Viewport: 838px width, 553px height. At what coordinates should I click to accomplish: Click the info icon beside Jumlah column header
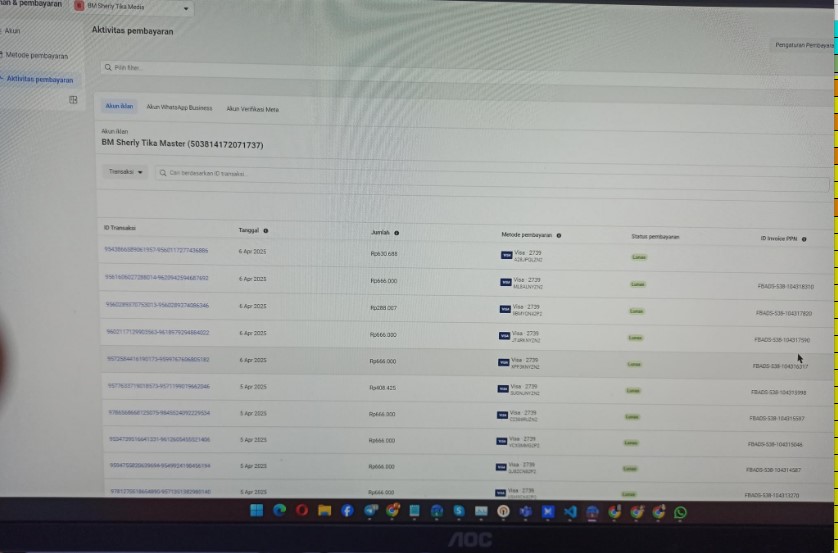coord(397,232)
